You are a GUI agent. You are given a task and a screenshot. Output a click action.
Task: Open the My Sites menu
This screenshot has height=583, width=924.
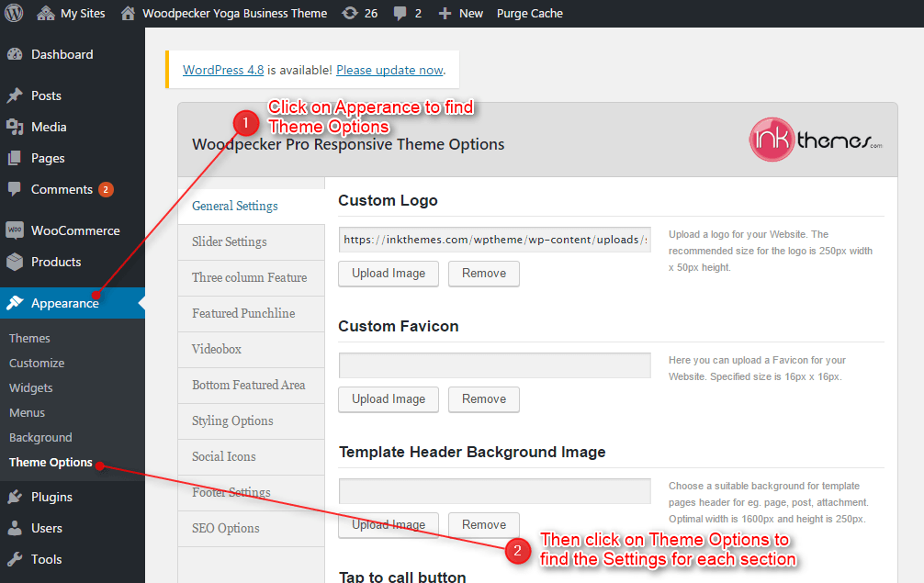(x=83, y=13)
